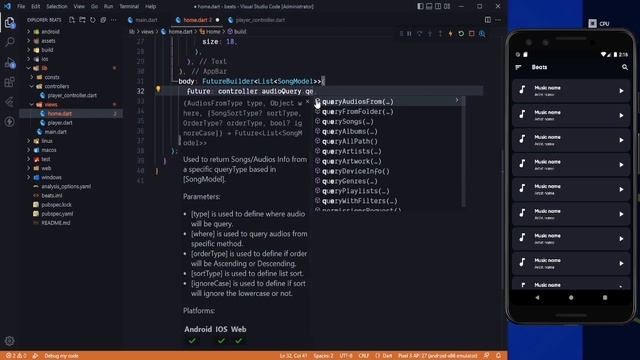Open editor more actions menu
640x360 pixels.
tap(498, 20)
